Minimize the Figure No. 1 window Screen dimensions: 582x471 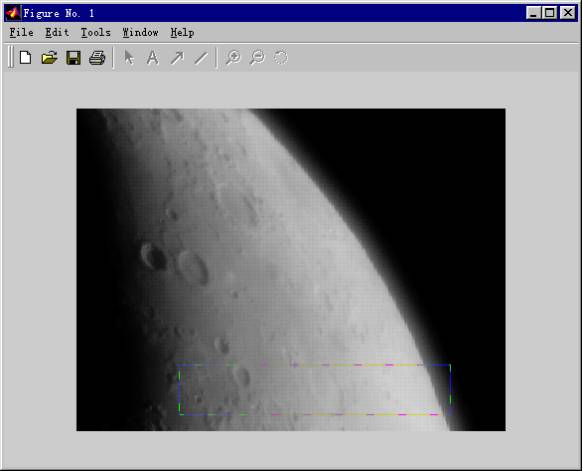tap(533, 13)
